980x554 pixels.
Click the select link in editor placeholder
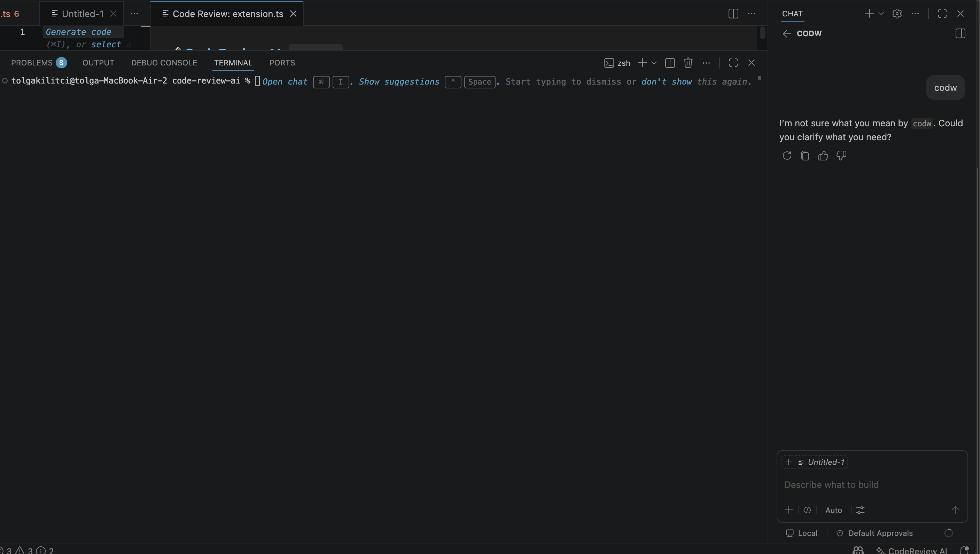pos(106,45)
